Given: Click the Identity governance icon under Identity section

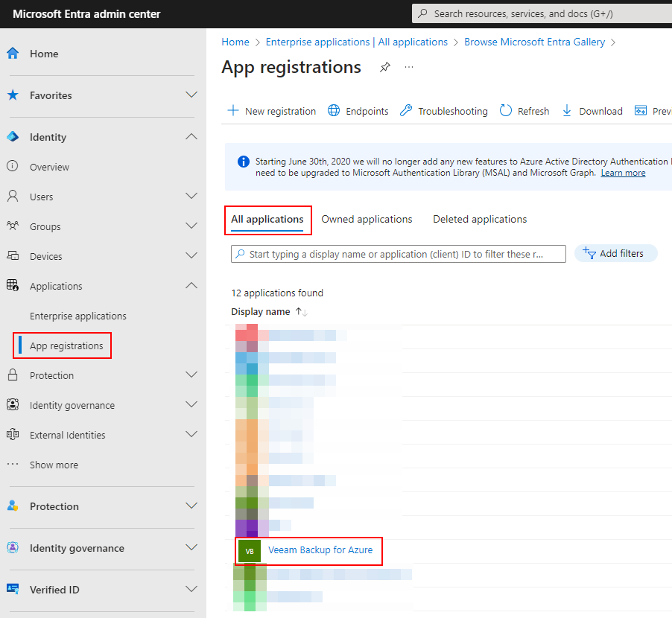Looking at the screenshot, I should point(13,405).
